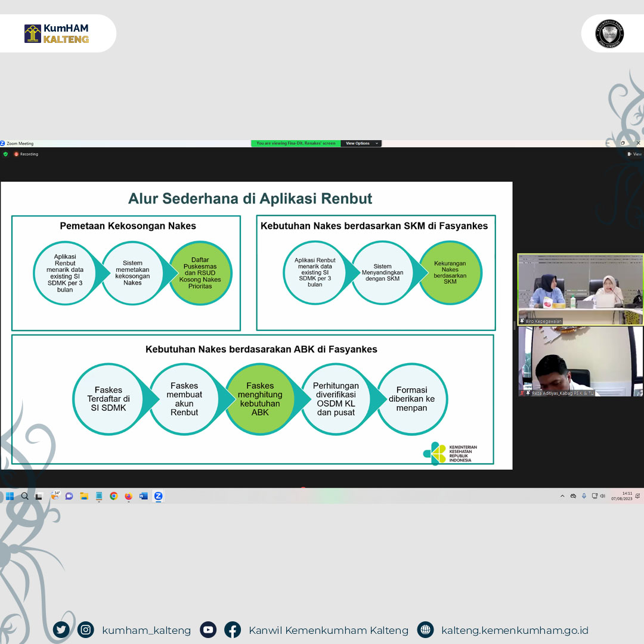Expand hidden system tray icons chevron
This screenshot has height=644, width=644.
coord(562,496)
